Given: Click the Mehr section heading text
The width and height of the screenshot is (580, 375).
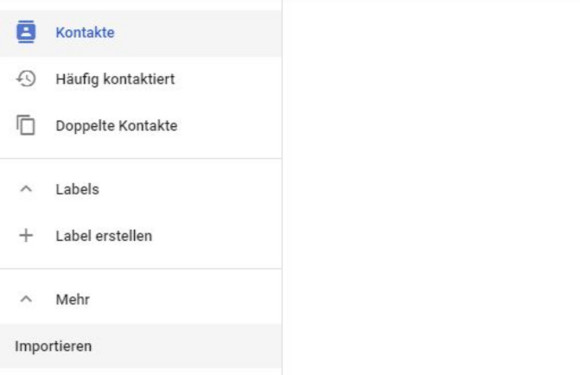Looking at the screenshot, I should tap(72, 300).
